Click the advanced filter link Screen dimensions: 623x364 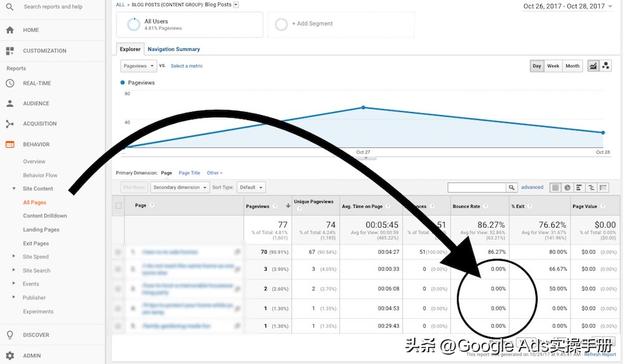coord(532,187)
